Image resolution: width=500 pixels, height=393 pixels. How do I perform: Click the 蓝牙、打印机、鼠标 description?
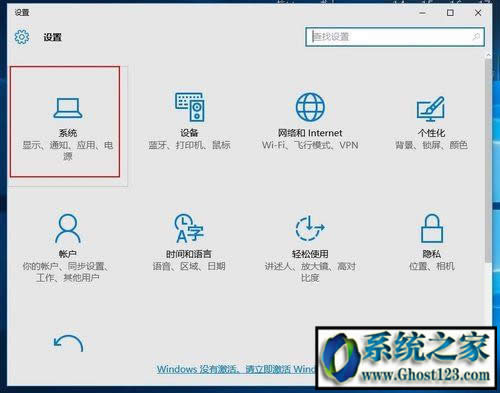coord(189,145)
